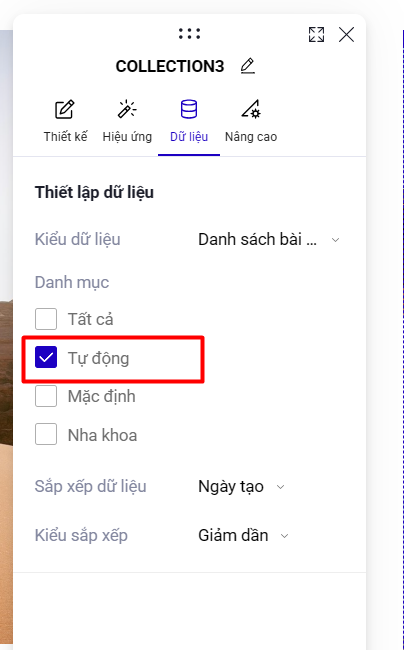Image resolution: width=404 pixels, height=650 pixels.
Task: Click the COLLECTION3 title text
Action: [x=170, y=66]
